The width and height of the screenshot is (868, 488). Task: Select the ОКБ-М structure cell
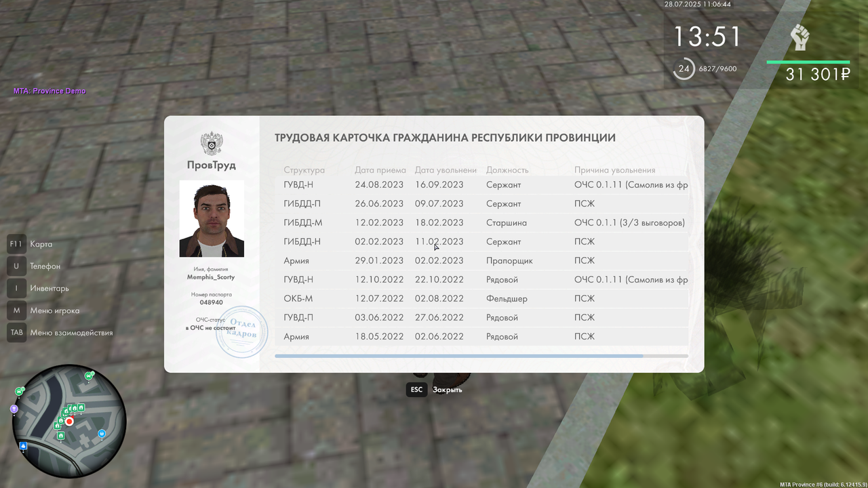click(x=298, y=299)
